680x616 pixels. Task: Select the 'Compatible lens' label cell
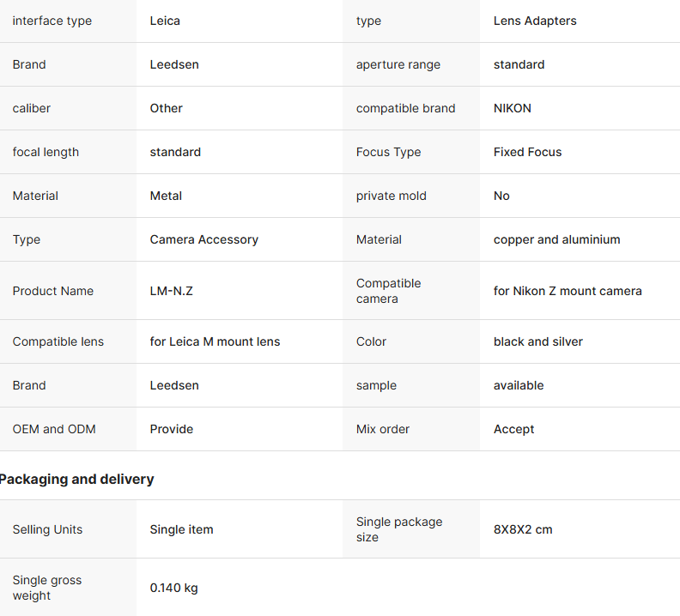[x=58, y=341]
